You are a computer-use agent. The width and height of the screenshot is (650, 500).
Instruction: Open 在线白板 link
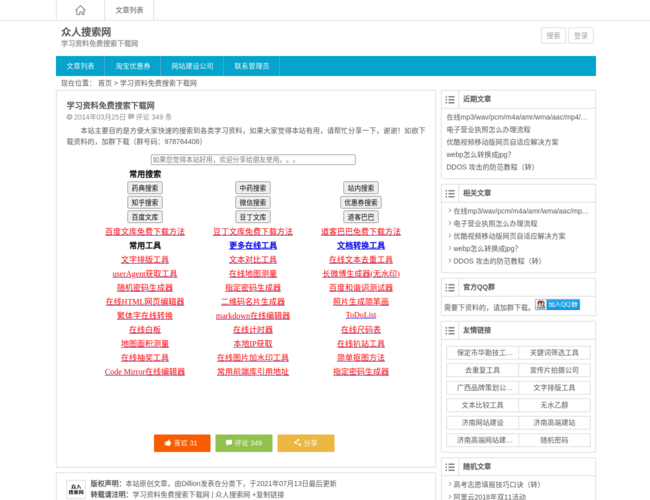click(145, 330)
